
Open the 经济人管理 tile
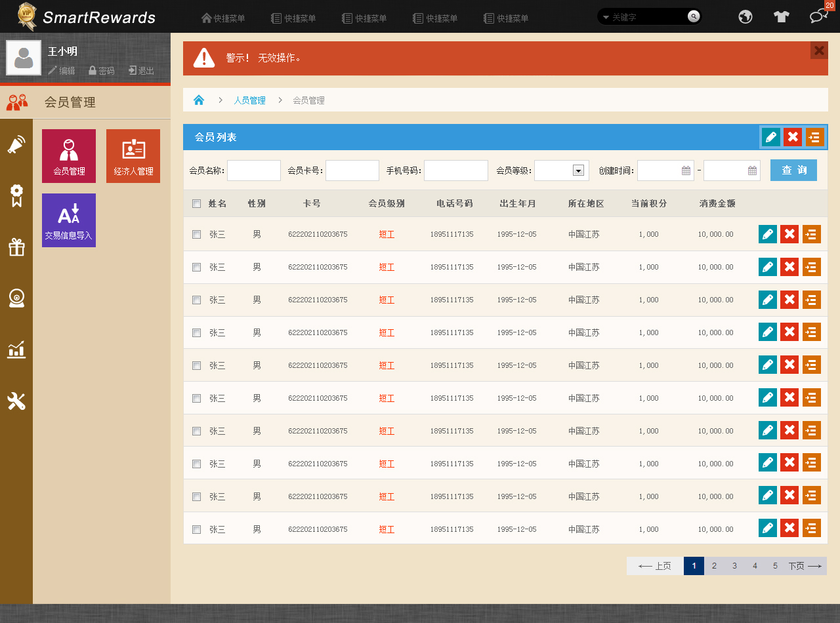[x=133, y=156]
